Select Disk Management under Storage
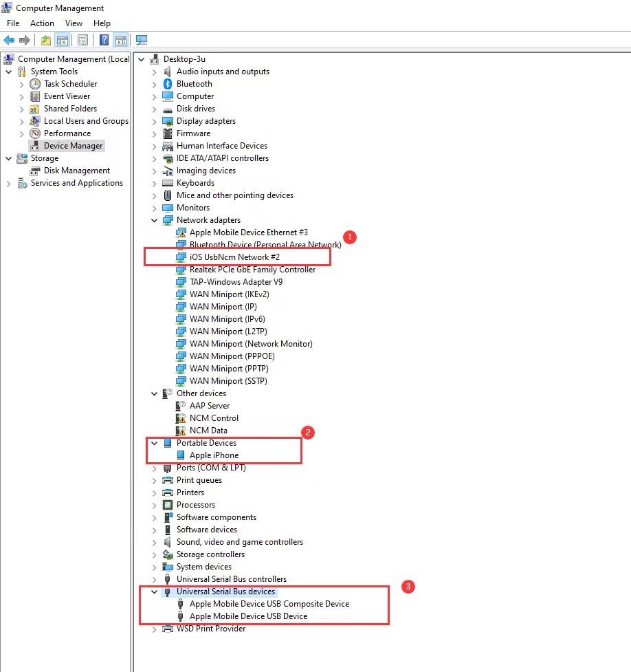 pyautogui.click(x=78, y=170)
